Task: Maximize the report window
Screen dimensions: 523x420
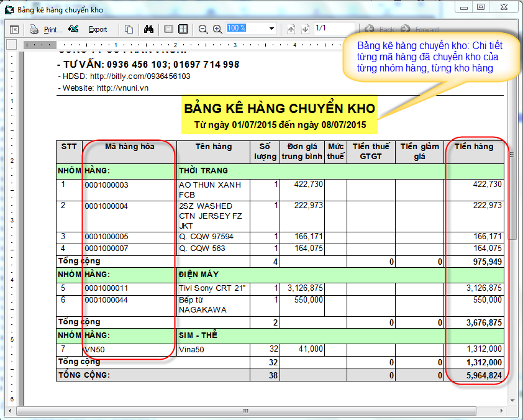Action: [481, 7]
